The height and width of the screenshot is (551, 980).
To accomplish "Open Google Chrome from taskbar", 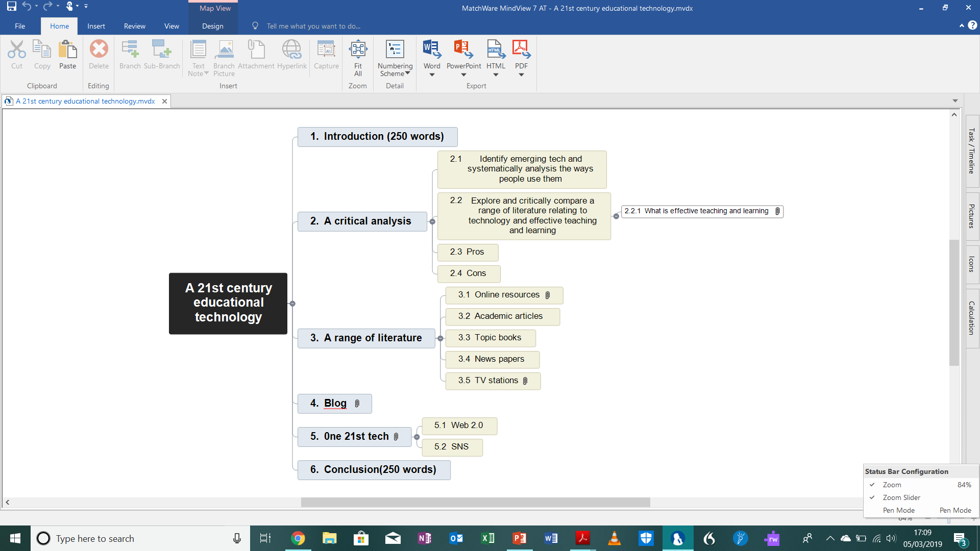I will (298, 538).
